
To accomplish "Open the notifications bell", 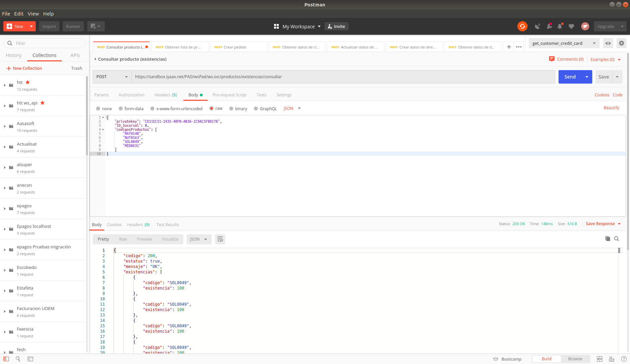I will point(560,26).
